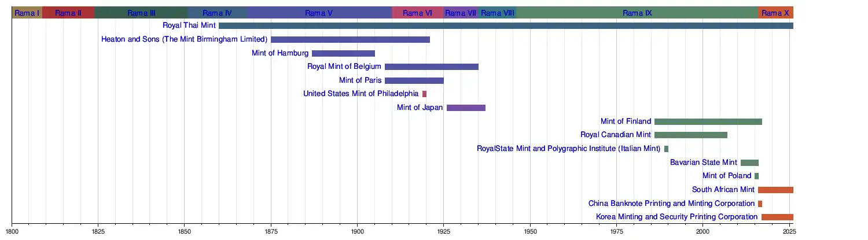
Task: Select the long Royal Thai Mint timeline bar
Action: [506, 25]
